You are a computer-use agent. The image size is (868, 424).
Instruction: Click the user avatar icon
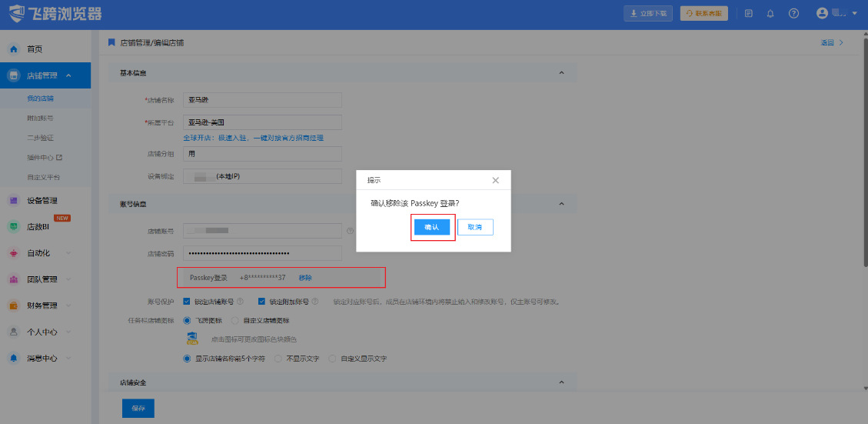click(x=822, y=13)
